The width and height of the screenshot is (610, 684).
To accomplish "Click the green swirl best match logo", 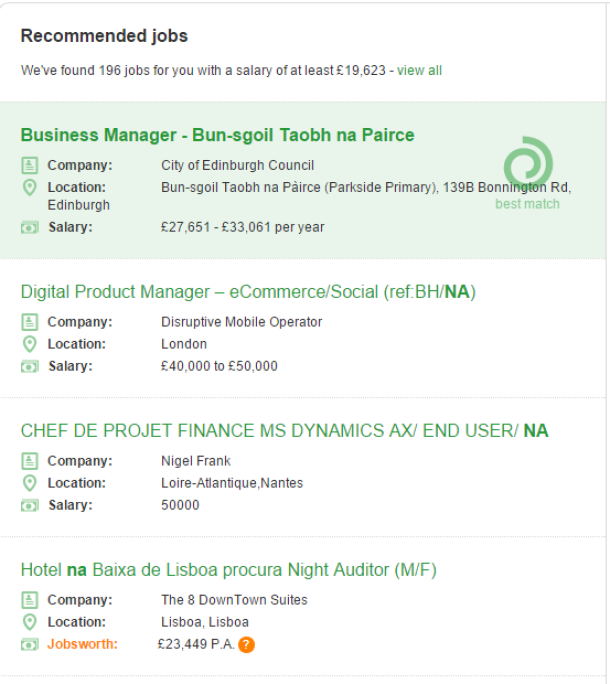I will [528, 163].
